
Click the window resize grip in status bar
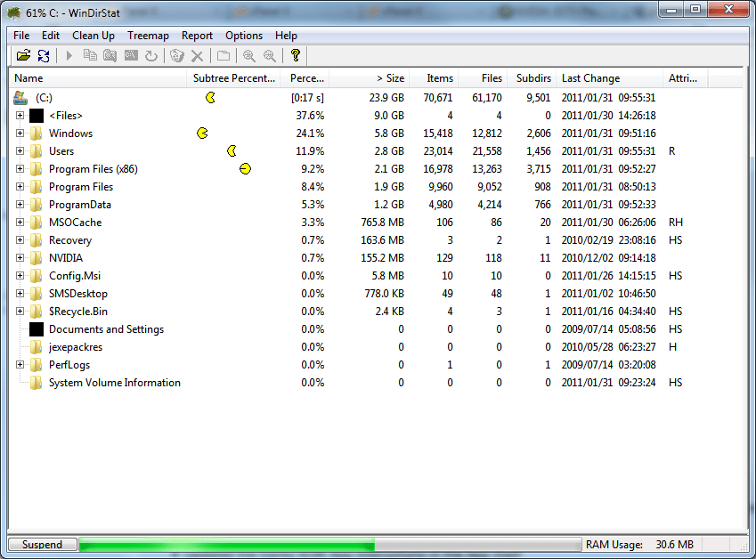[744, 546]
